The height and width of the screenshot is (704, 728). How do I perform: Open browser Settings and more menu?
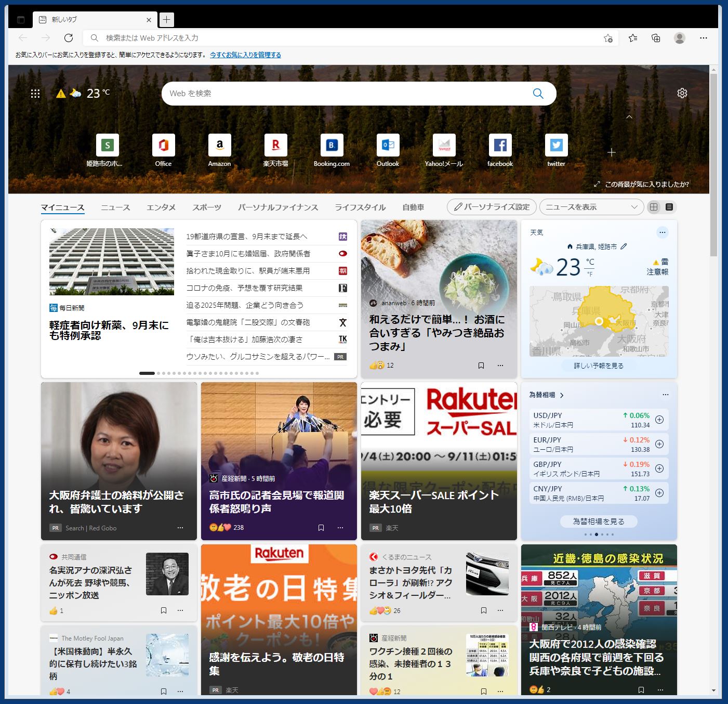click(704, 38)
